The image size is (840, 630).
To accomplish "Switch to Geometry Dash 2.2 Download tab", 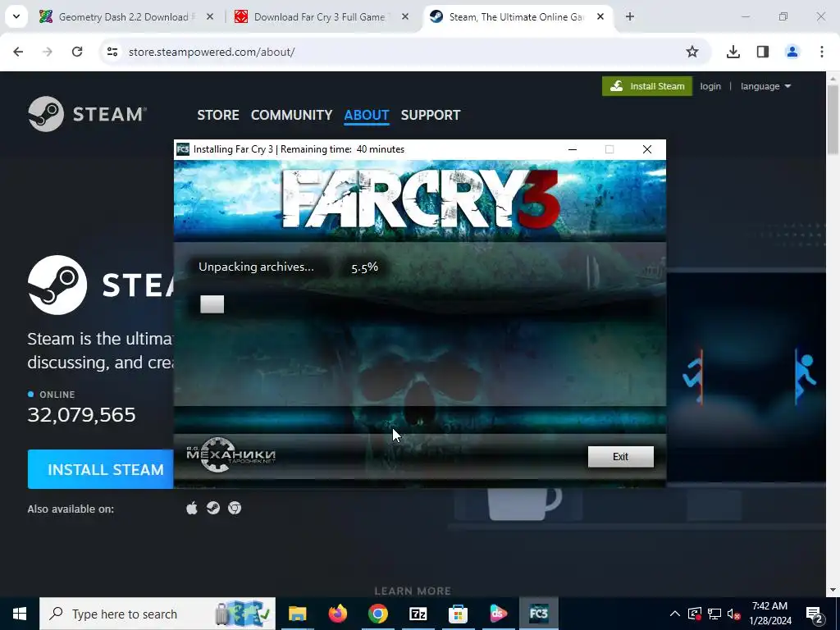I will (x=123, y=17).
